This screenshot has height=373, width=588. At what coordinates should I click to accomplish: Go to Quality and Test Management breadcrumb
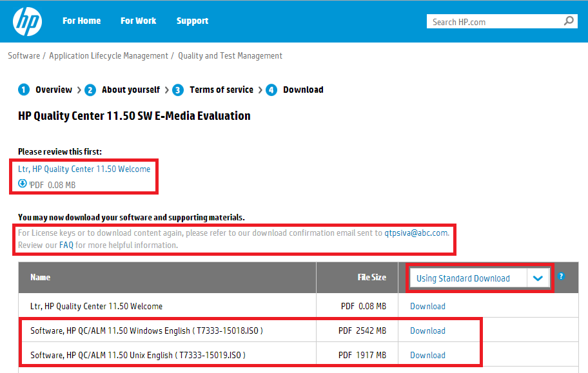(x=230, y=56)
